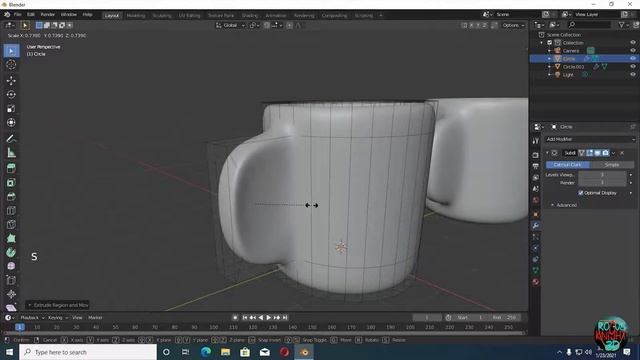640x360 pixels.
Task: Open the Render Properties tab
Action: pos(536,155)
